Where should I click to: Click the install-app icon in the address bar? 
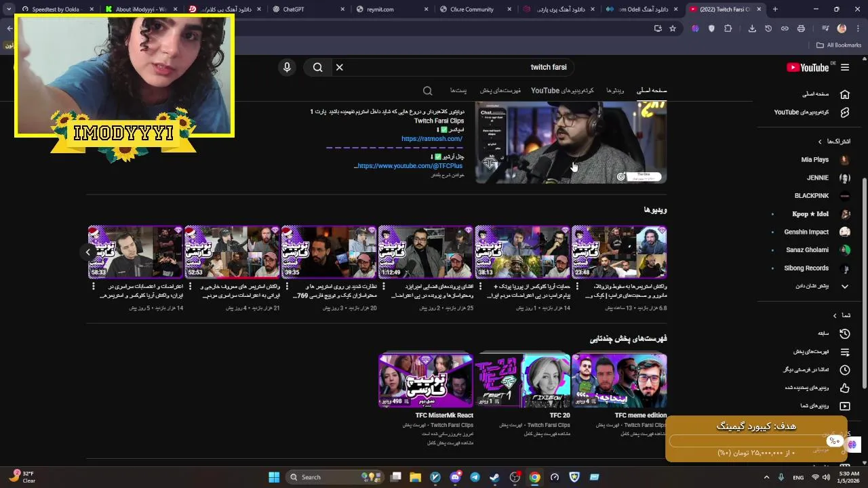click(x=658, y=28)
